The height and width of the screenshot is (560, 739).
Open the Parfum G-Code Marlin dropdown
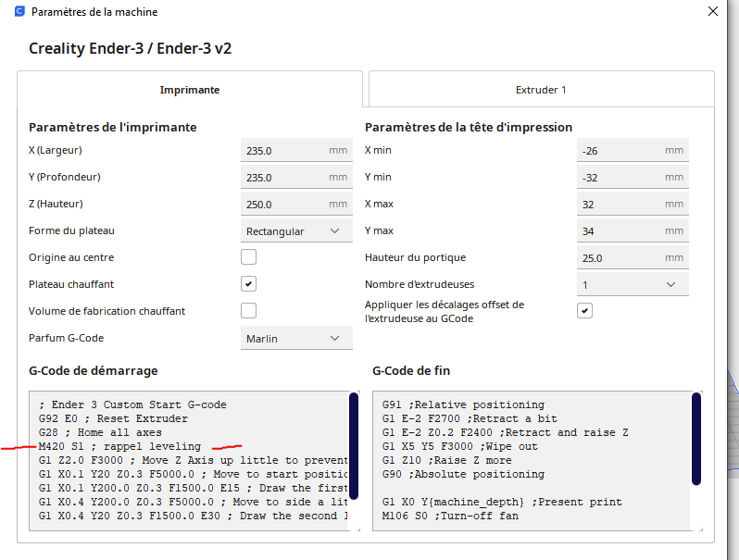[x=296, y=338]
